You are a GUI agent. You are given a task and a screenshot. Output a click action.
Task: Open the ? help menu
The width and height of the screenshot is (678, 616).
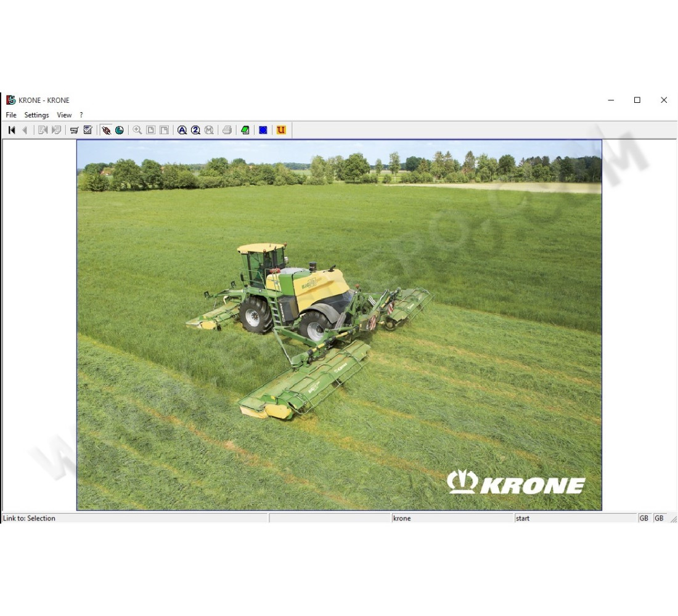tap(81, 115)
